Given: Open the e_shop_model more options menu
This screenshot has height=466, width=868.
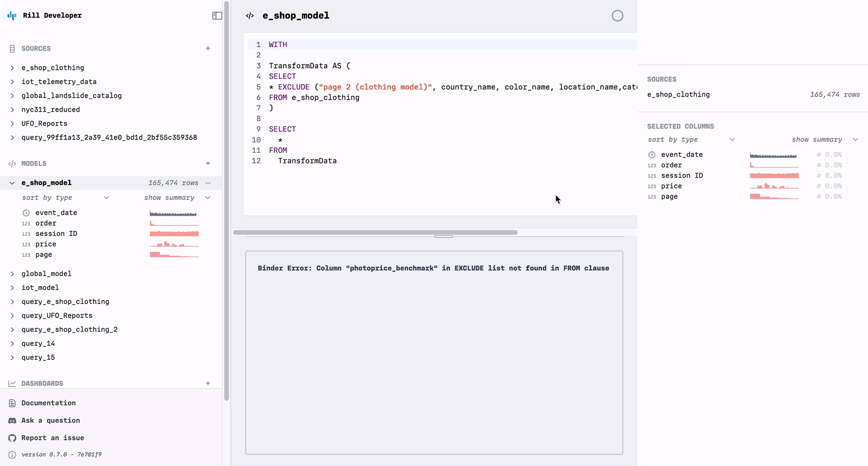Looking at the screenshot, I should pos(208,183).
